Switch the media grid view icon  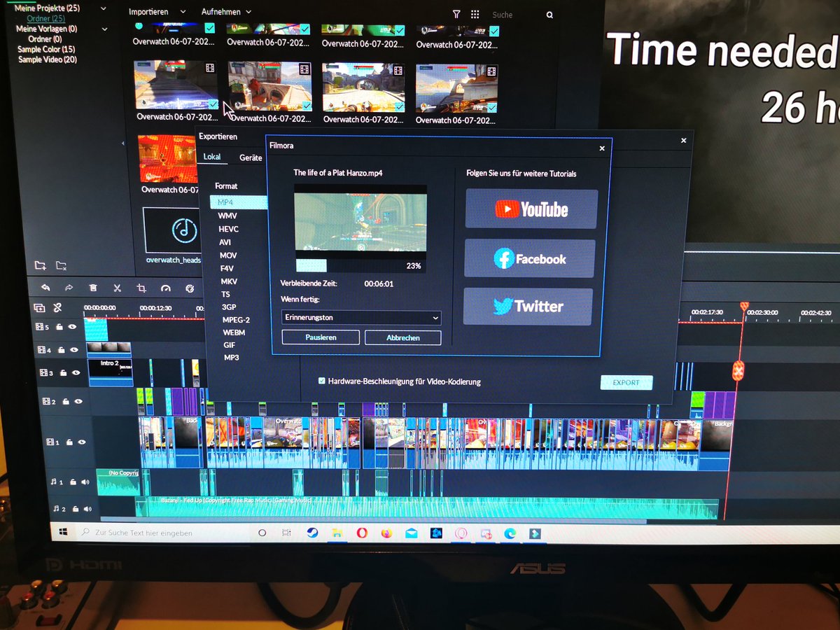point(475,14)
